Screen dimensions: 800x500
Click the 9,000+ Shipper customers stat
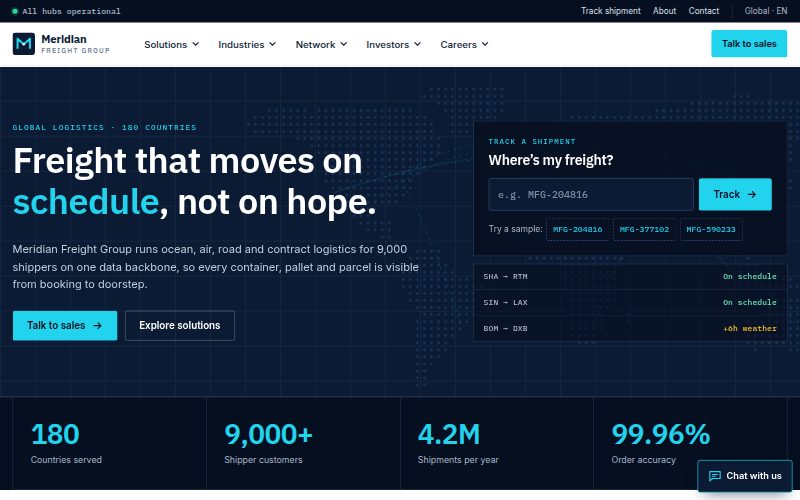[304, 443]
